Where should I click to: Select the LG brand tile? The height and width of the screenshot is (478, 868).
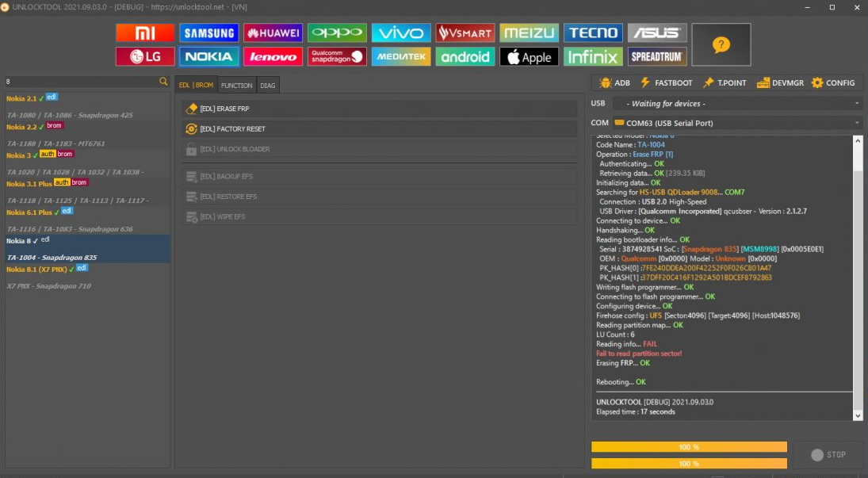(x=145, y=56)
